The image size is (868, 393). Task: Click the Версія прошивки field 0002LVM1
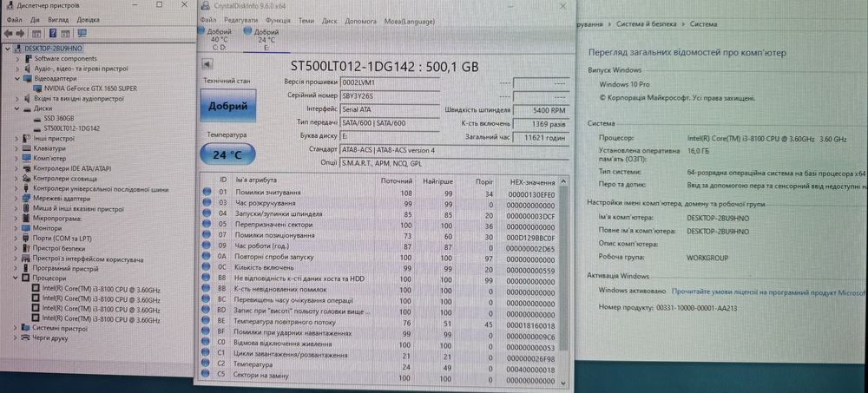click(x=391, y=82)
